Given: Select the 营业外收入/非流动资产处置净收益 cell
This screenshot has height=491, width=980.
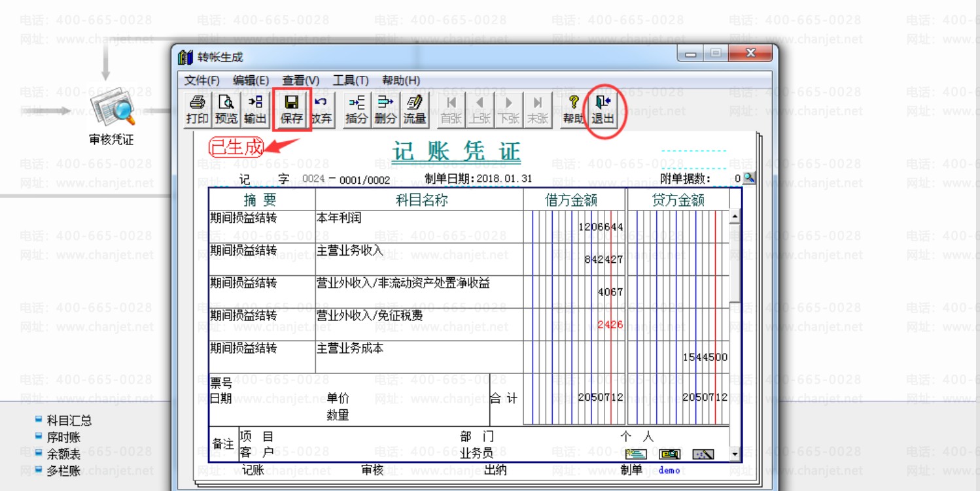Looking at the screenshot, I should [x=419, y=292].
